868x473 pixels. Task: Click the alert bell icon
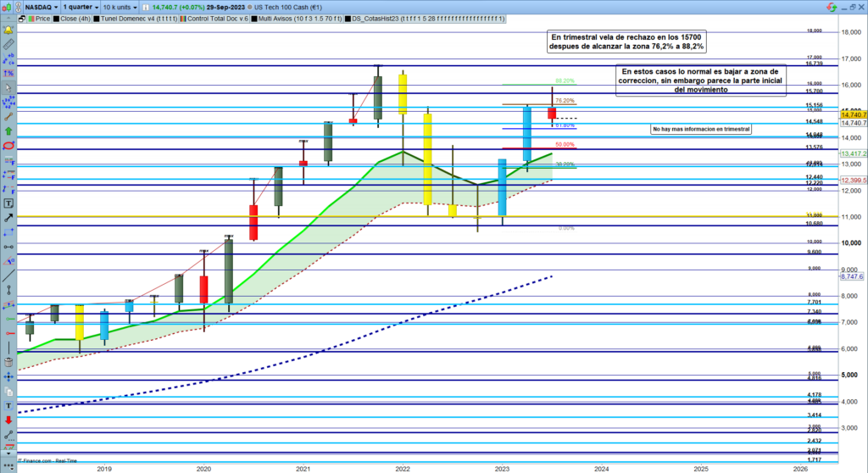tap(9, 31)
